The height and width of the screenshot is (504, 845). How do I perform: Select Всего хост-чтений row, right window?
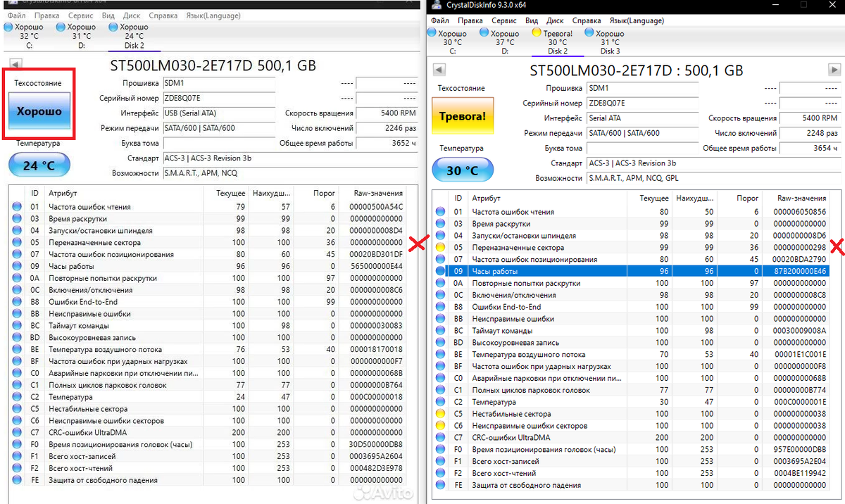(x=636, y=473)
